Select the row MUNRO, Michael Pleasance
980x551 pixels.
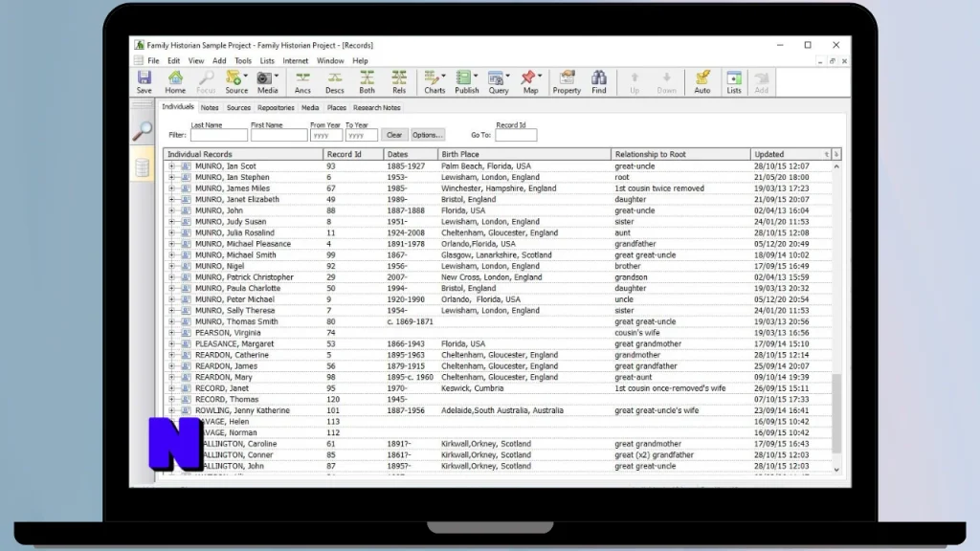click(x=498, y=244)
